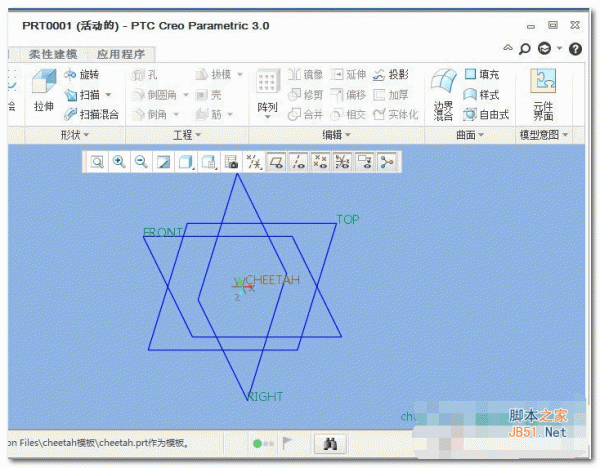Screen dimensions: 600x468
Task: Open the Sweep (扫描) dropdown arrow
Action: tap(108, 95)
